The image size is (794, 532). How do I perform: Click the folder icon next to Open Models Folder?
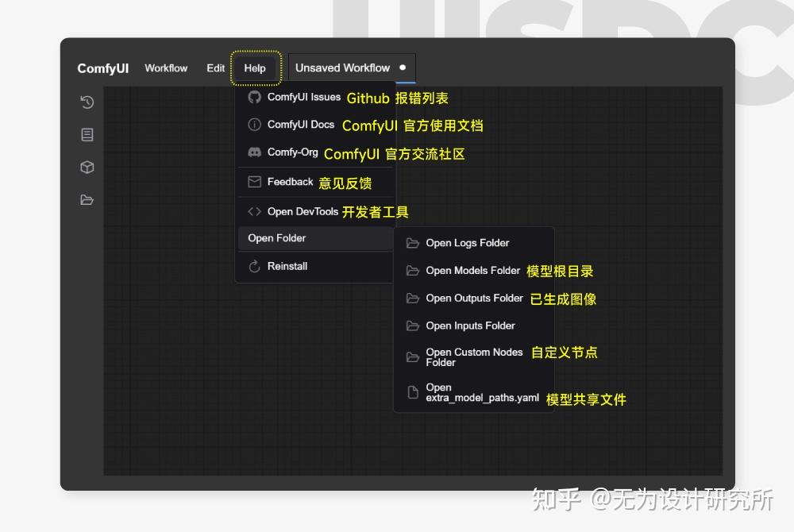click(412, 271)
